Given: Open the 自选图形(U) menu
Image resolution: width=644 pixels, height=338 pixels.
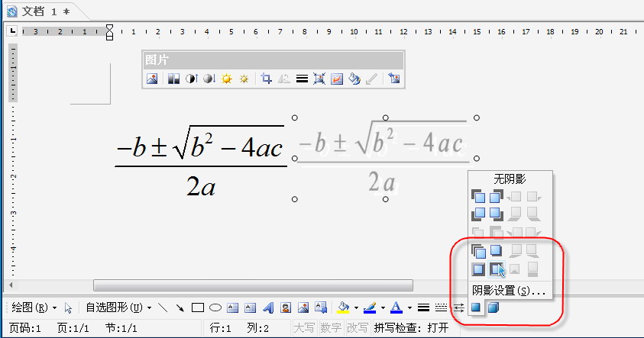Looking at the screenshot, I should click(x=118, y=307).
